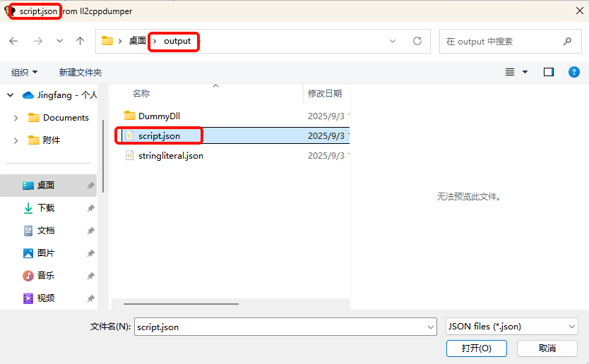Click the horizontal scrollbar of the file list

(181, 304)
